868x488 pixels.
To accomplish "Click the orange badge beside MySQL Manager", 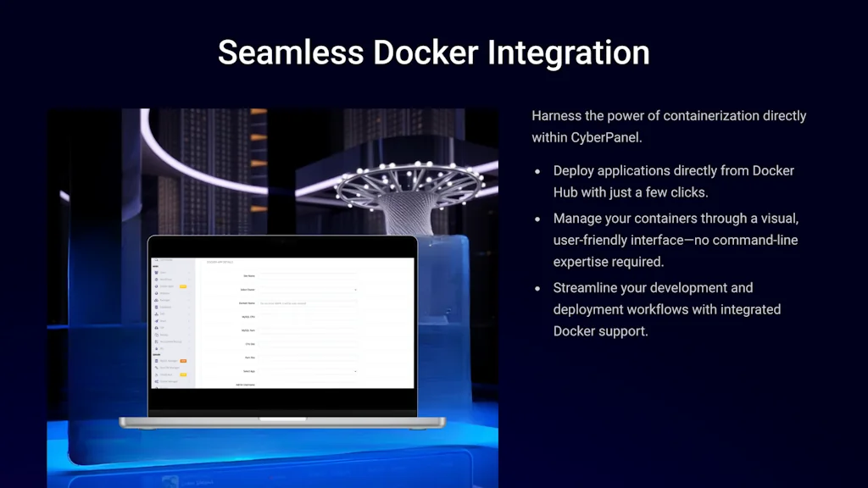I will point(183,361).
